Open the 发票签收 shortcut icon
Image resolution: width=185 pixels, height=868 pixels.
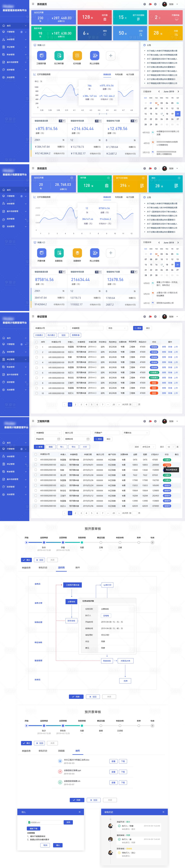click(x=59, y=253)
